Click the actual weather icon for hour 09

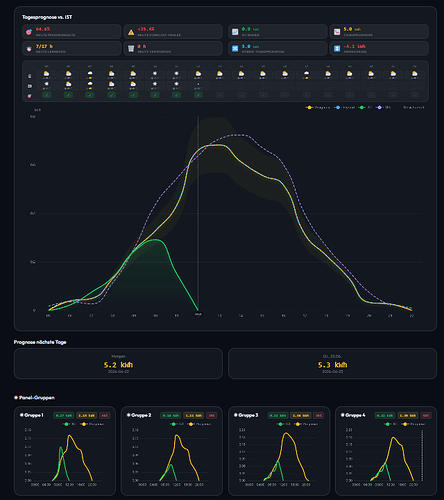(133, 84)
